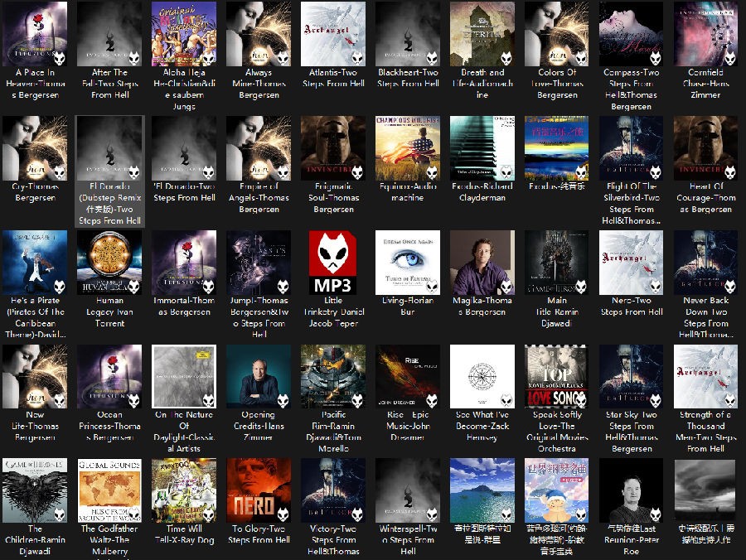
Task: Click the Equinox-Audiomachine file name text
Action: pos(408,192)
